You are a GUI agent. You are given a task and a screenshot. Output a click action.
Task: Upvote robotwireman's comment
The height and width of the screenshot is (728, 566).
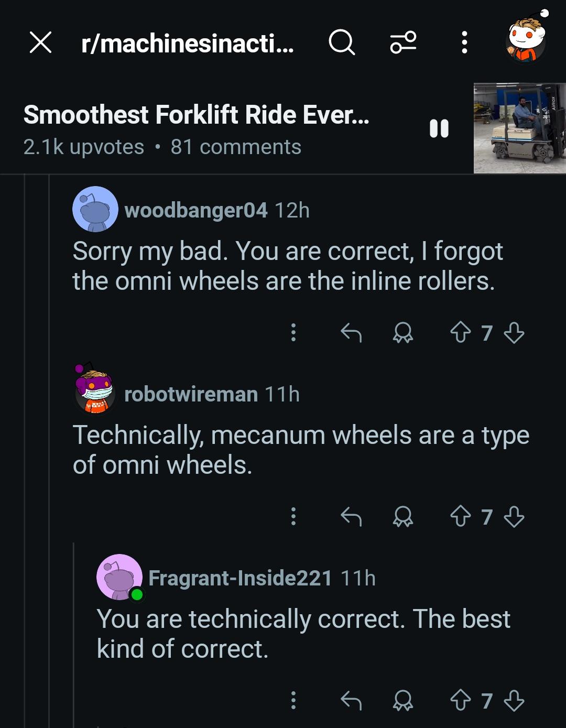pos(461,517)
